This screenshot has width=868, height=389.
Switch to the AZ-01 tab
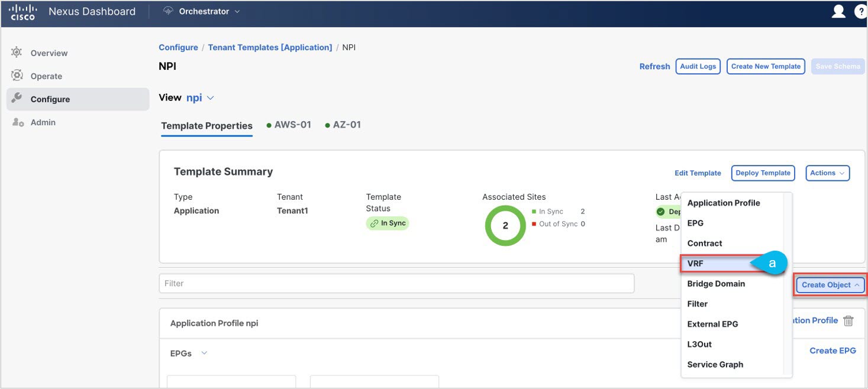pyautogui.click(x=346, y=125)
